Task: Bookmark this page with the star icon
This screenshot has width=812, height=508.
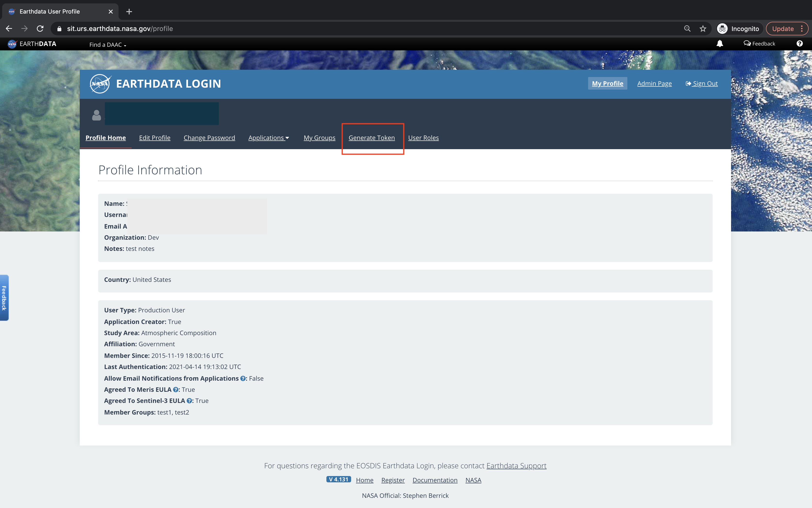Action: (703, 29)
